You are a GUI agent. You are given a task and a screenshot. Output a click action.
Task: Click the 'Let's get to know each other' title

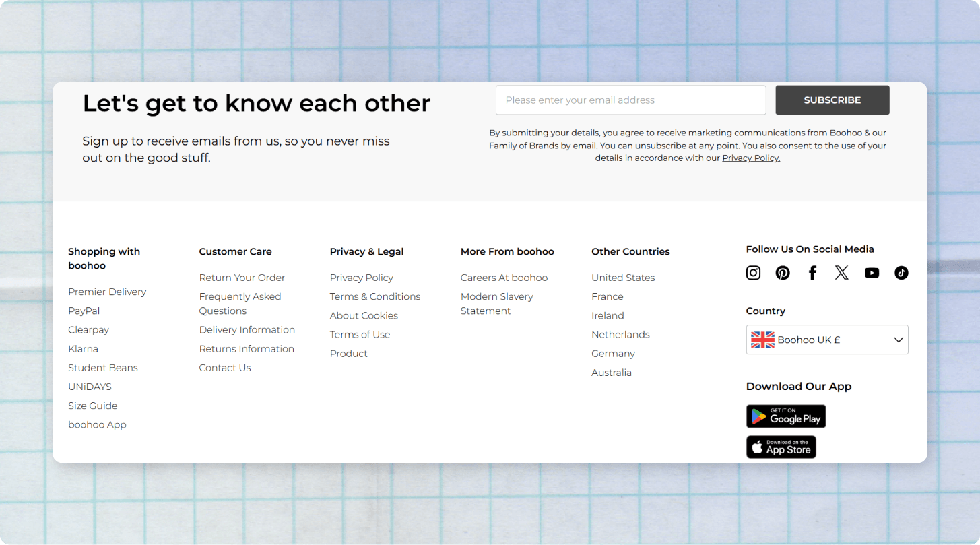[256, 103]
